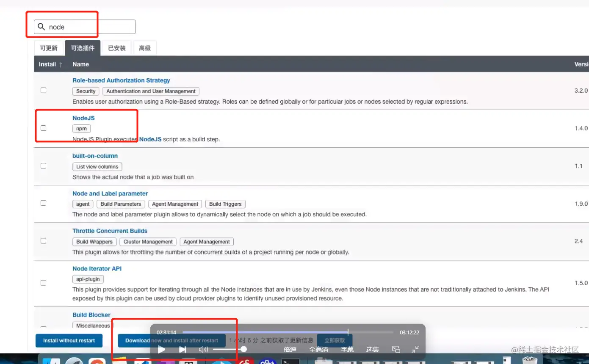Click the video progress bar playhead
Screen dimensions: 589x364
point(348,332)
